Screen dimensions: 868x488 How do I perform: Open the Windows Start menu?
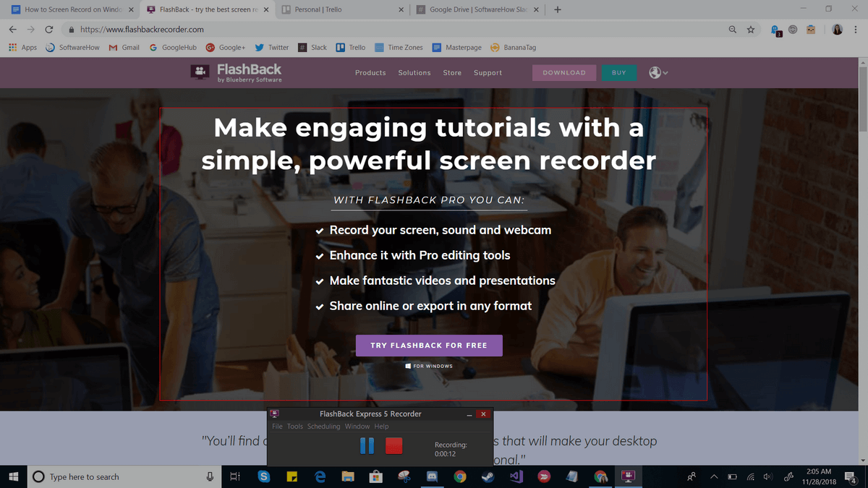[13, 476]
